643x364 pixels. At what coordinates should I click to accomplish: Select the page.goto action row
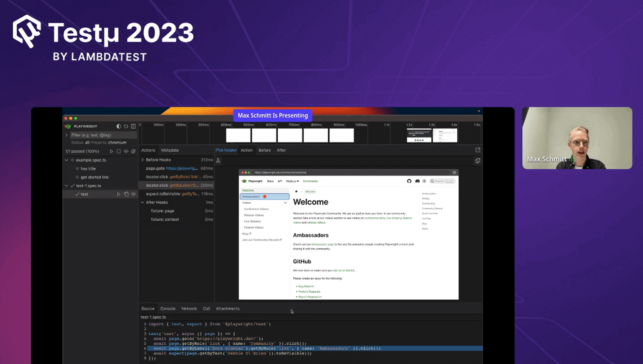176,168
